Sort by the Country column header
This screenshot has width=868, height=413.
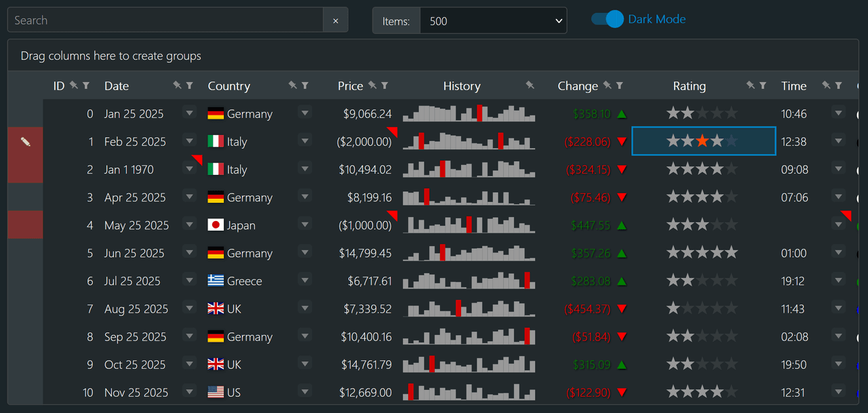point(229,86)
